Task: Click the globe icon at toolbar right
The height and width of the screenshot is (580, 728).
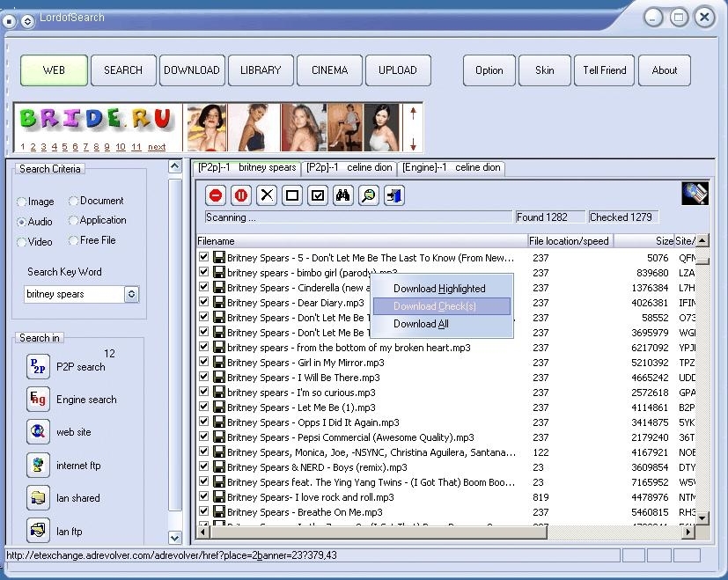Action: coord(695,194)
